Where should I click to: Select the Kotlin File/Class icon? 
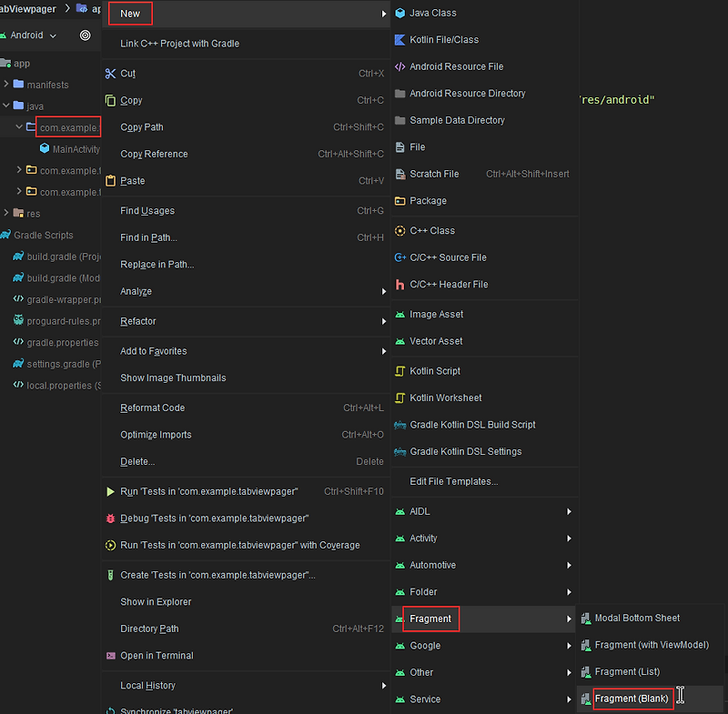[x=400, y=39]
